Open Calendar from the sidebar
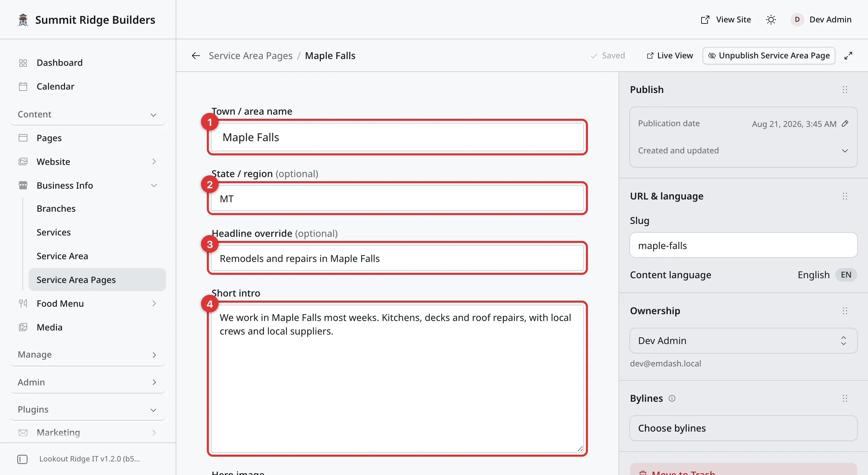The image size is (868, 475). [x=88, y=87]
